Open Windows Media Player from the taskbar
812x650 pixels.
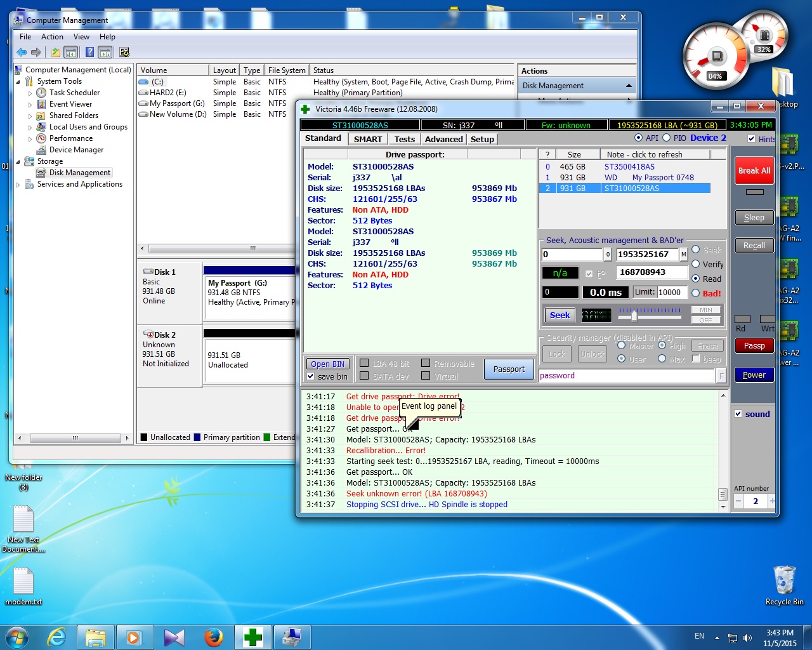pyautogui.click(x=134, y=637)
